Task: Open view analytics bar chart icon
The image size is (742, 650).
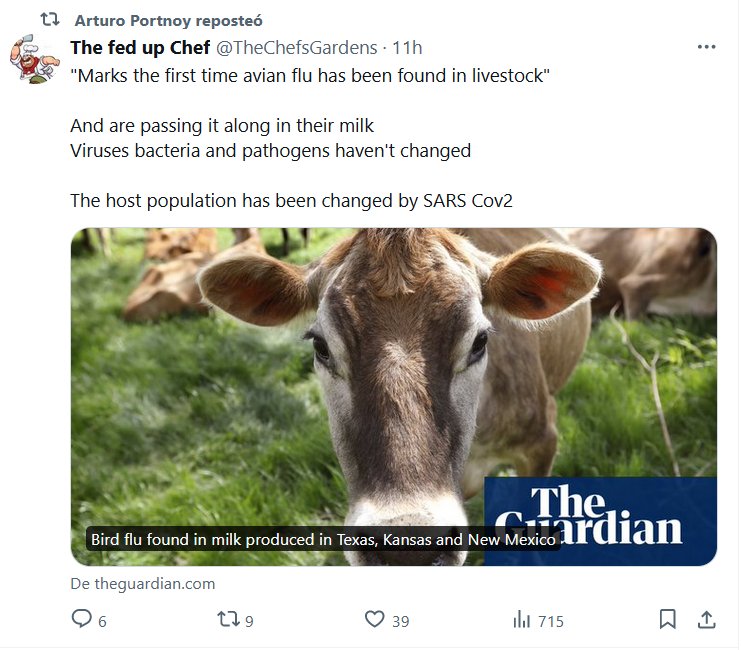Action: (x=521, y=620)
